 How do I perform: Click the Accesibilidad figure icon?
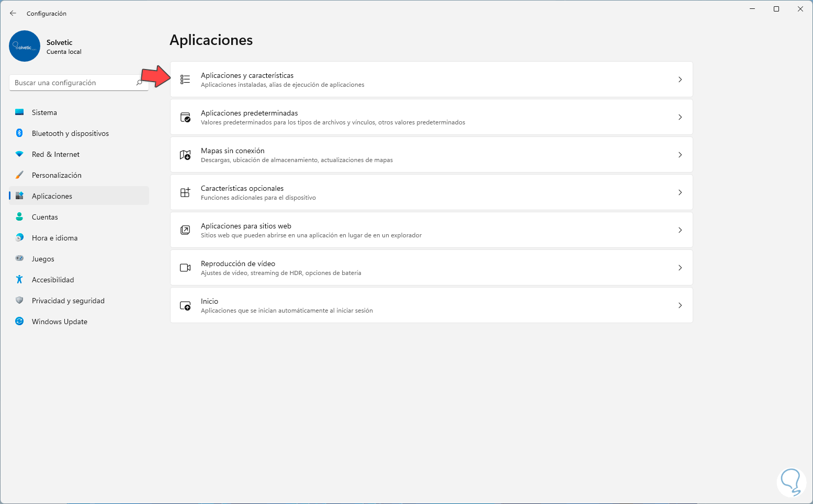tap(19, 280)
